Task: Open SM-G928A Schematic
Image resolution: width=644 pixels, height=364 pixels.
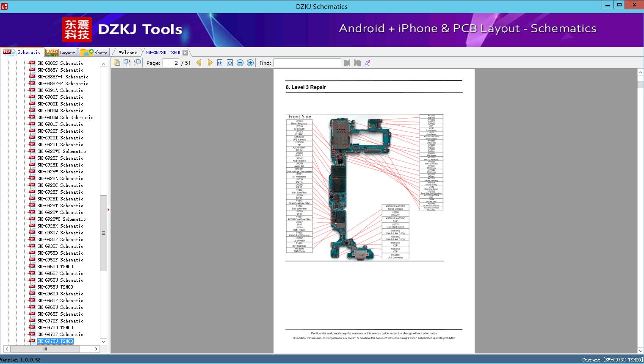Action: coord(60,178)
